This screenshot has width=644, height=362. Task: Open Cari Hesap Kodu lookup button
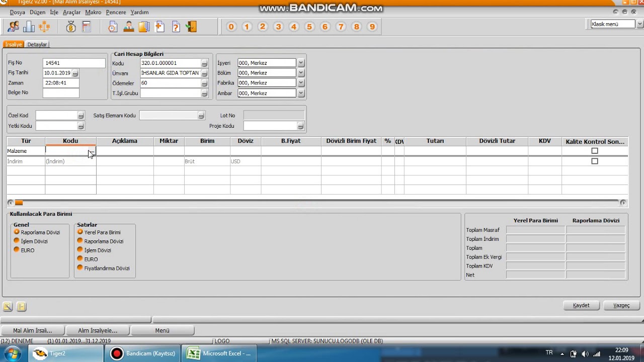pos(204,63)
